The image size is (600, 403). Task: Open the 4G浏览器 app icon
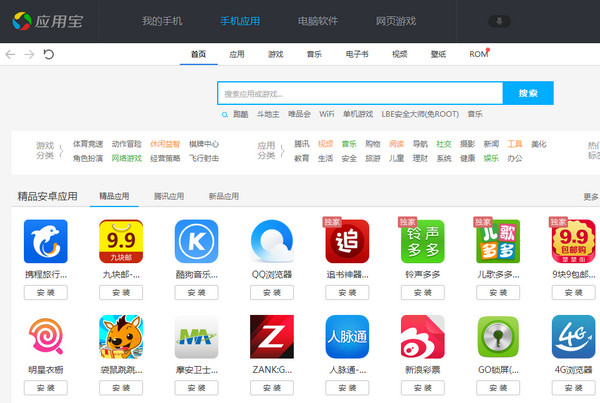point(573,337)
